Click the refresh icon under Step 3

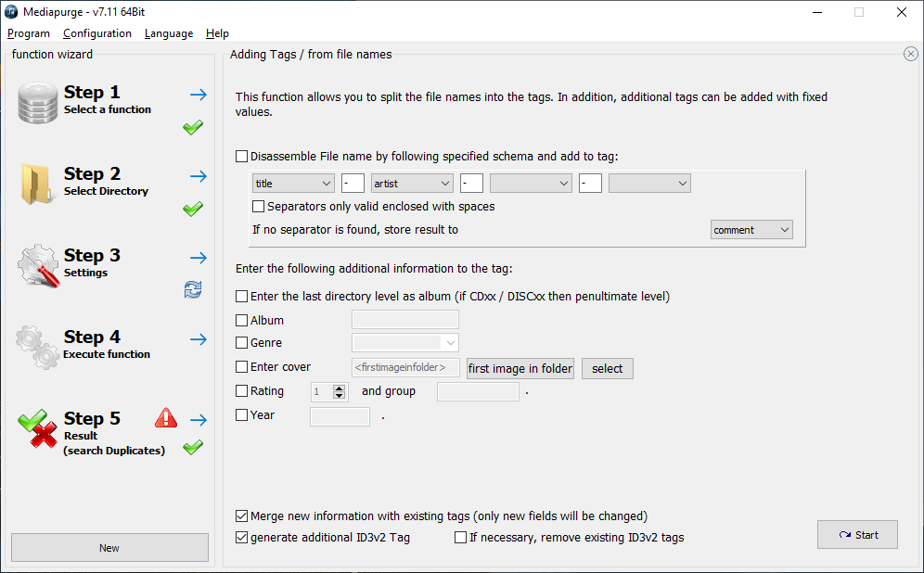pyautogui.click(x=193, y=289)
